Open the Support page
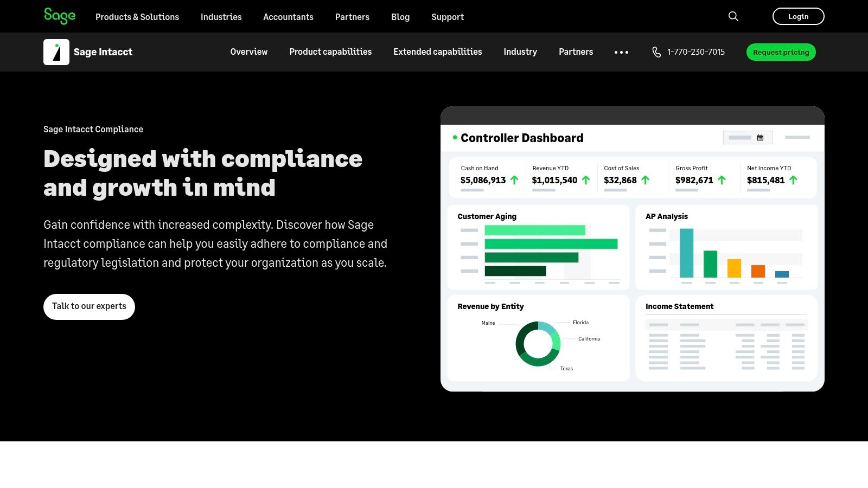868x488 pixels. pyautogui.click(x=448, y=17)
